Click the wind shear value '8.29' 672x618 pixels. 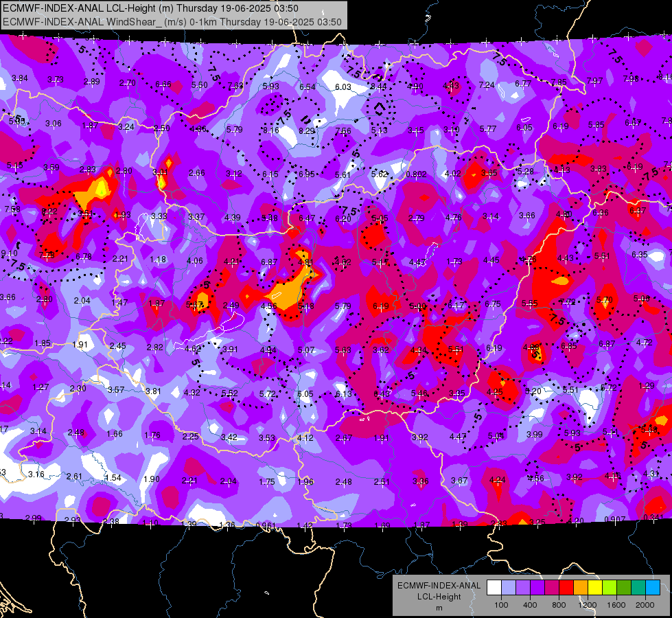307,131
